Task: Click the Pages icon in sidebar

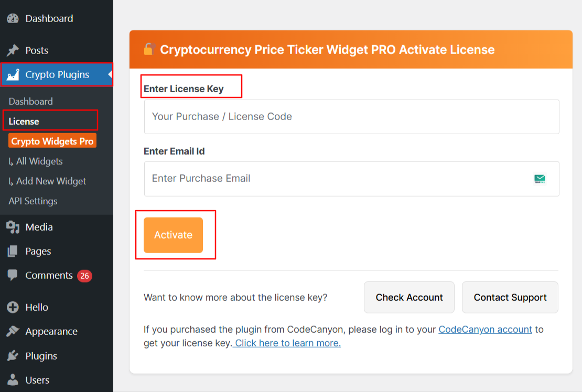Action: (x=13, y=252)
